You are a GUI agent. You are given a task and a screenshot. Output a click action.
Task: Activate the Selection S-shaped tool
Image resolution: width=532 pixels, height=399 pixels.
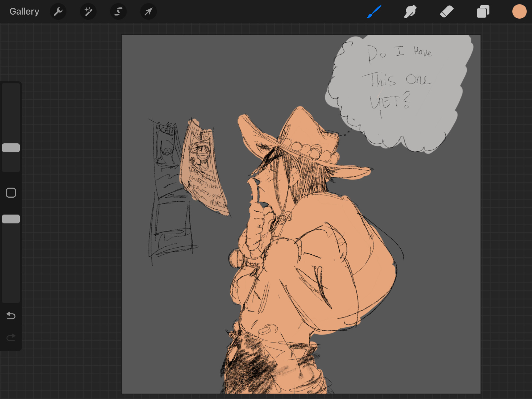[x=118, y=11]
